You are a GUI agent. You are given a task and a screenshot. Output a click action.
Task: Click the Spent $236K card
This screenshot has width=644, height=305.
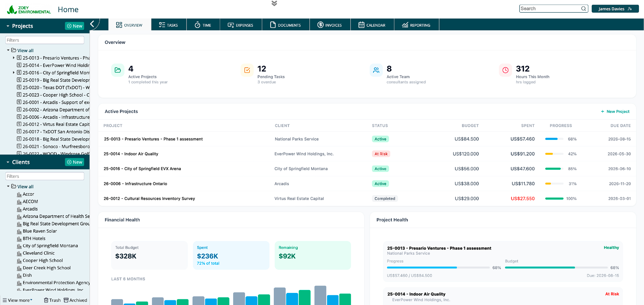pos(231,255)
